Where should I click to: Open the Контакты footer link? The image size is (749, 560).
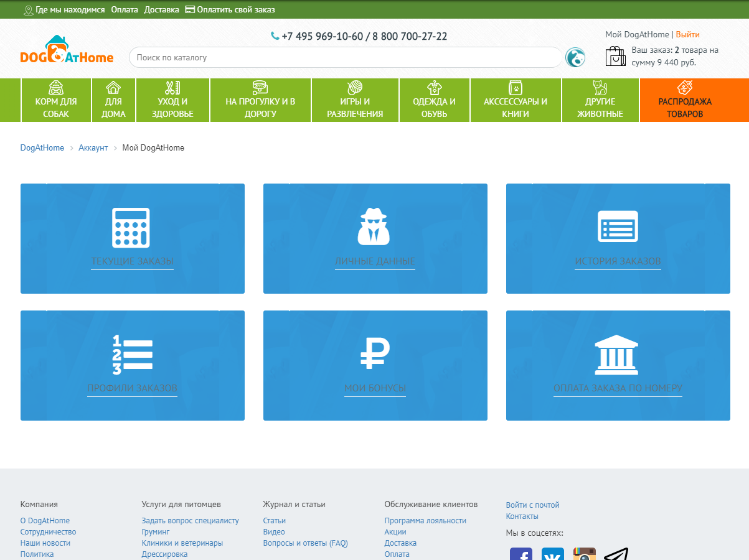pyautogui.click(x=522, y=516)
